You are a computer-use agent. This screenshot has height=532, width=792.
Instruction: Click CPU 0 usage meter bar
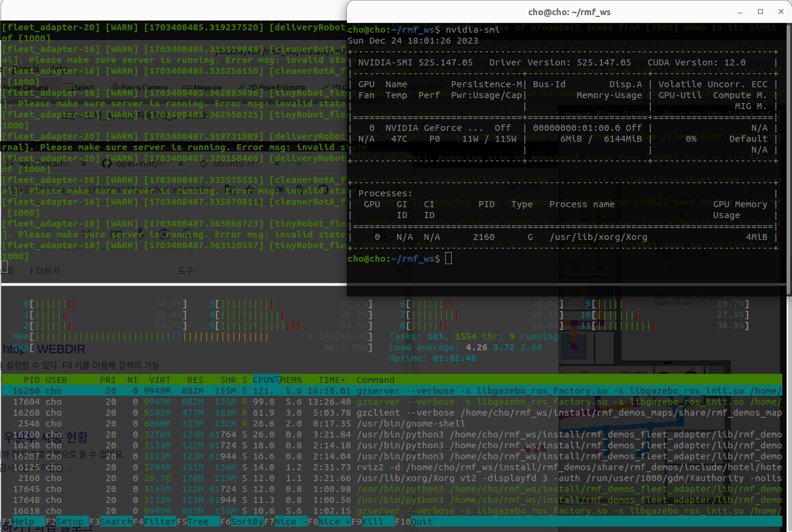click(105, 304)
